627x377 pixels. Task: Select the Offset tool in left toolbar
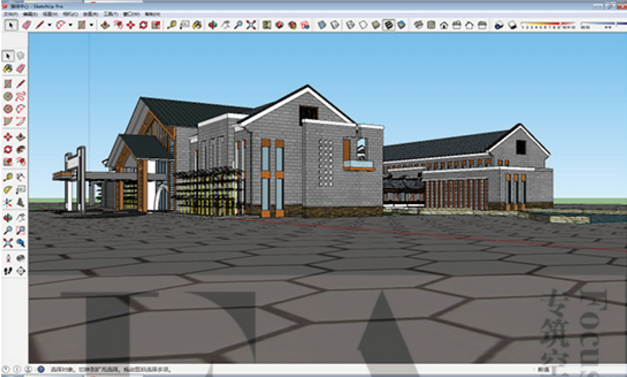tap(20, 162)
